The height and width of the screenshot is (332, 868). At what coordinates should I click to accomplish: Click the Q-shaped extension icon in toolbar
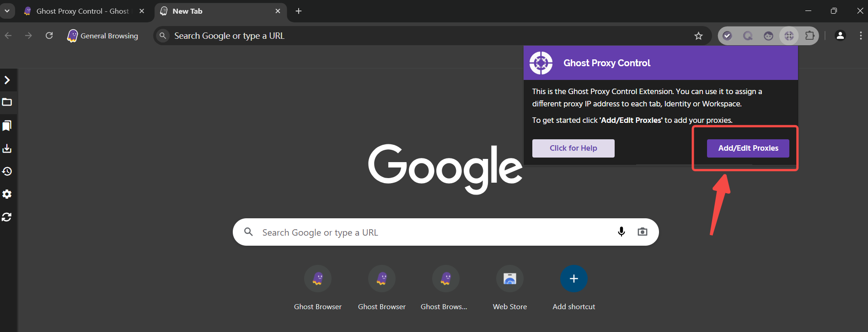point(748,36)
